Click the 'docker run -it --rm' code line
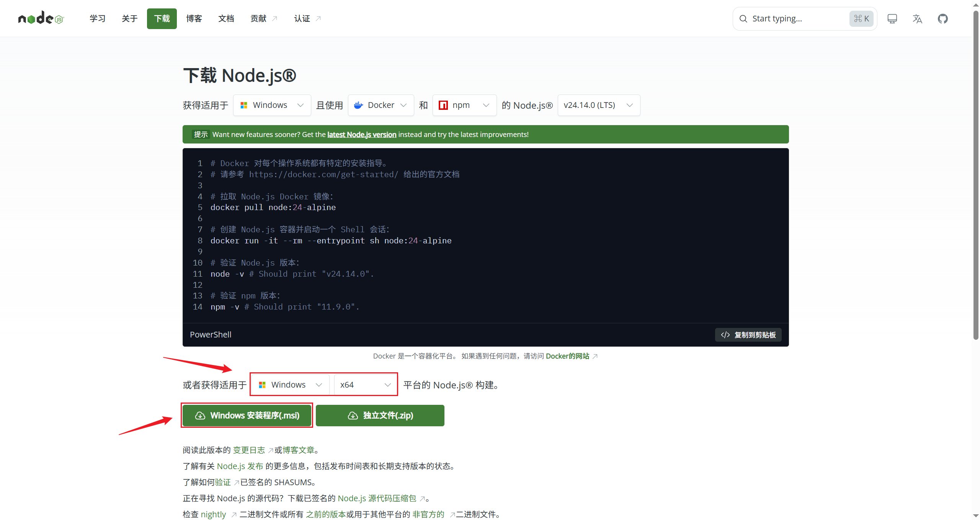 tap(331, 241)
